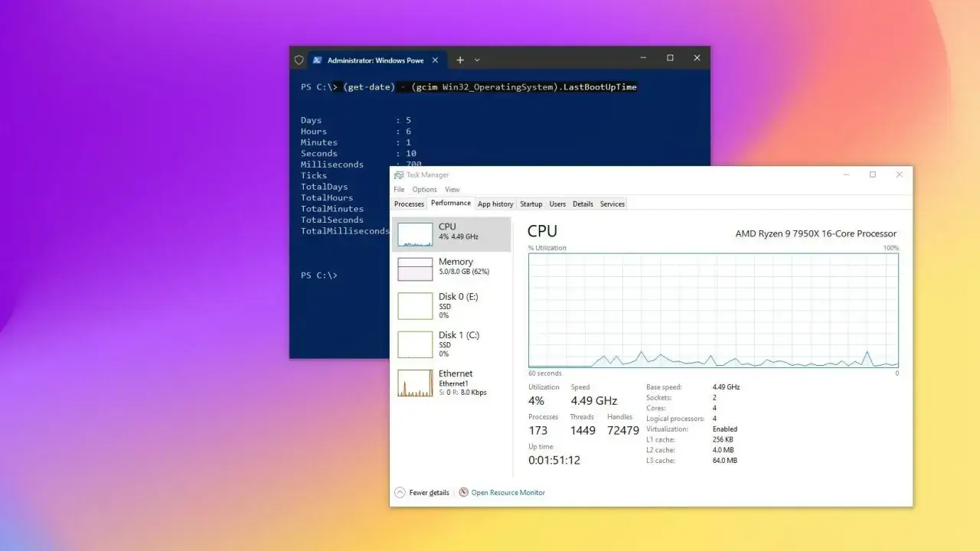Click the PS C:\> prompt at the bottom
Image resolution: width=980 pixels, height=551 pixels.
pos(319,275)
